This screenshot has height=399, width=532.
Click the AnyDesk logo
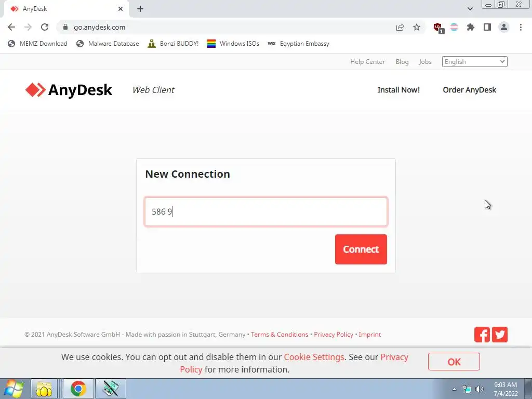(69, 90)
